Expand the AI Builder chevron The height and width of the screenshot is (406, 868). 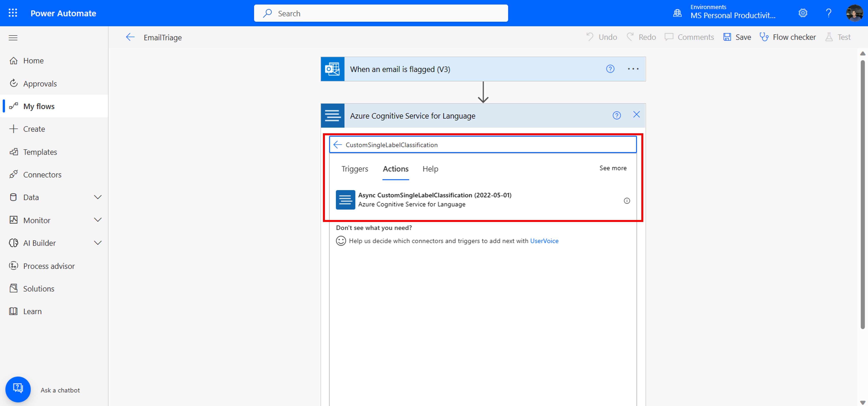98,243
